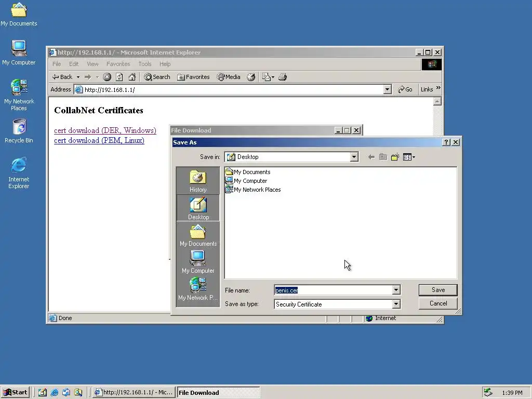Click the Forward arrow in Internet Explorer
Image resolution: width=532 pixels, height=399 pixels.
pos(88,77)
